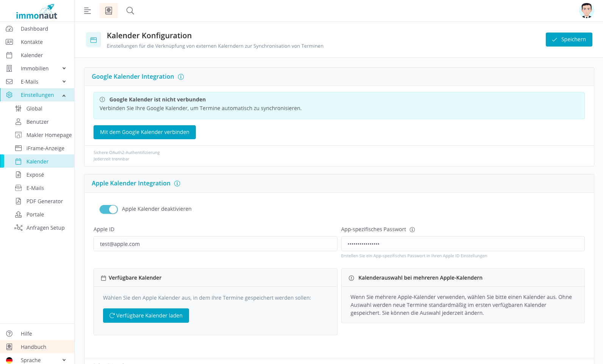Click the immonaut logo
Image resolution: width=603 pixels, height=364 pixels.
pyautogui.click(x=37, y=12)
